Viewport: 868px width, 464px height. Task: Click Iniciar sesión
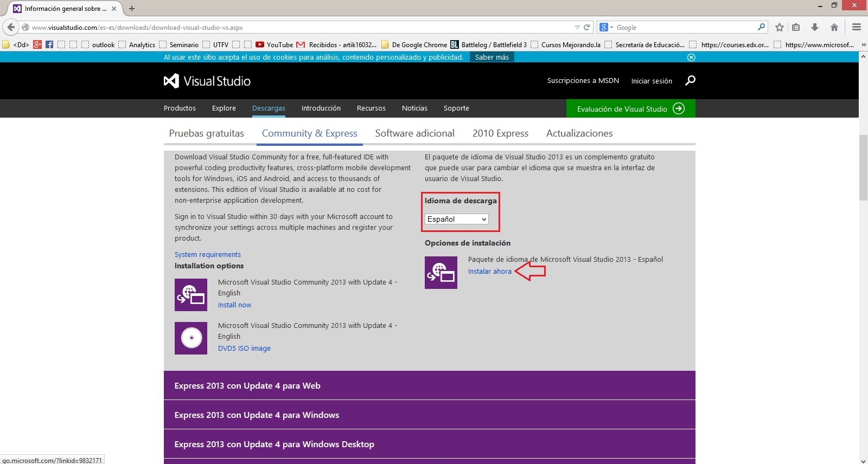click(x=652, y=81)
